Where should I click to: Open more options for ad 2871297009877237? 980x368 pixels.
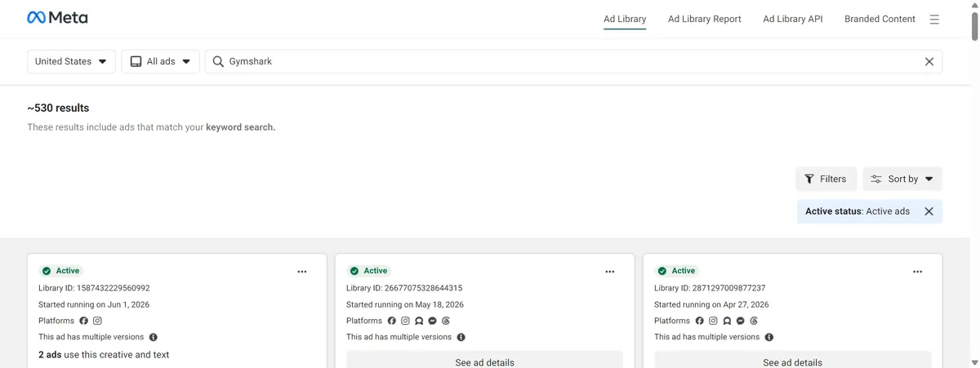click(x=918, y=272)
